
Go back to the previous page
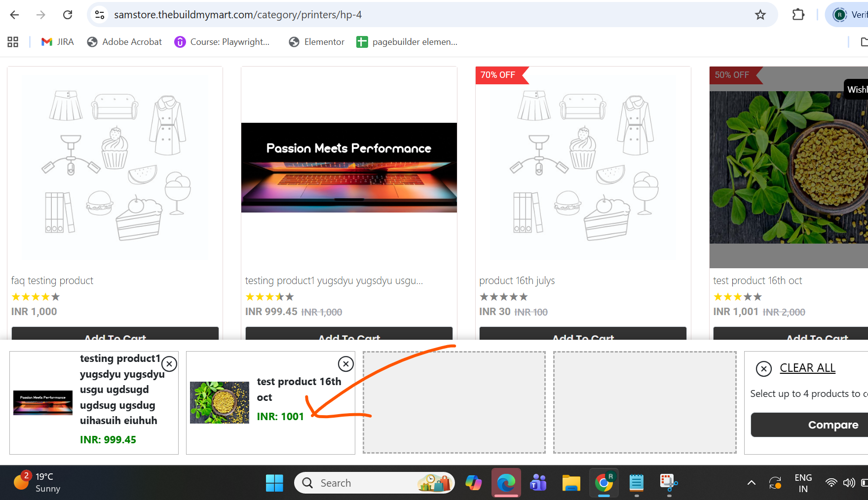[x=14, y=15]
